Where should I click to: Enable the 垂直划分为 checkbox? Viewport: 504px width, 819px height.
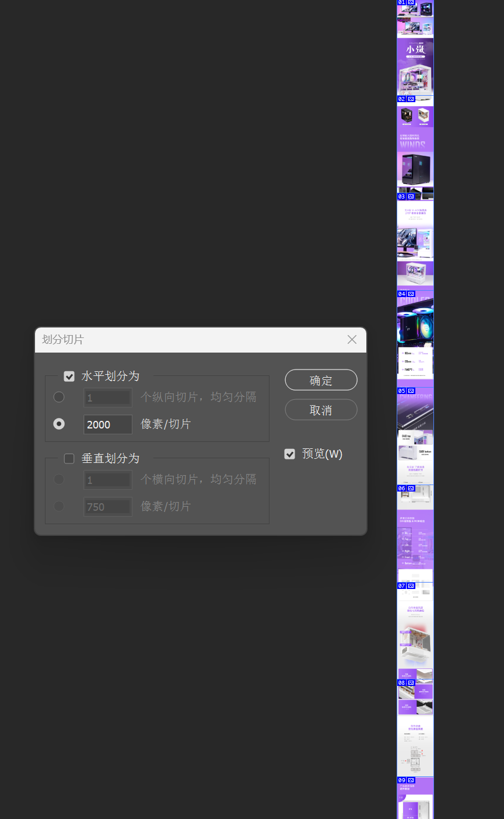pyautogui.click(x=69, y=459)
